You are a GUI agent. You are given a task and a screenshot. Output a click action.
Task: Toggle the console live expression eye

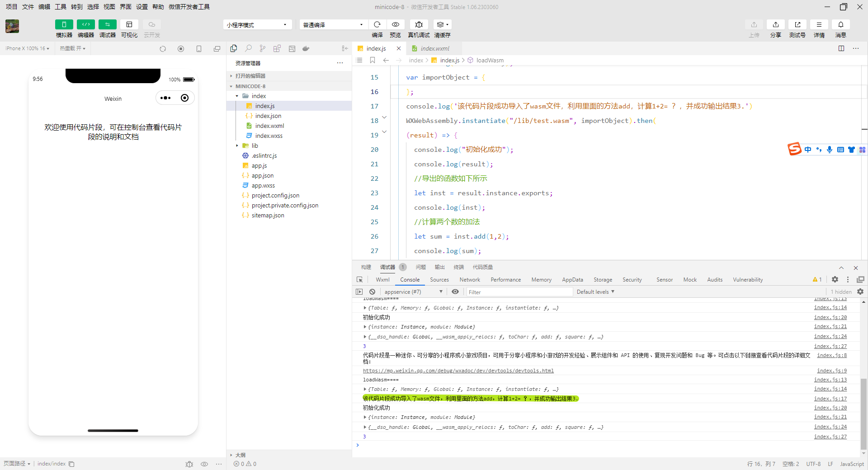[455, 292]
